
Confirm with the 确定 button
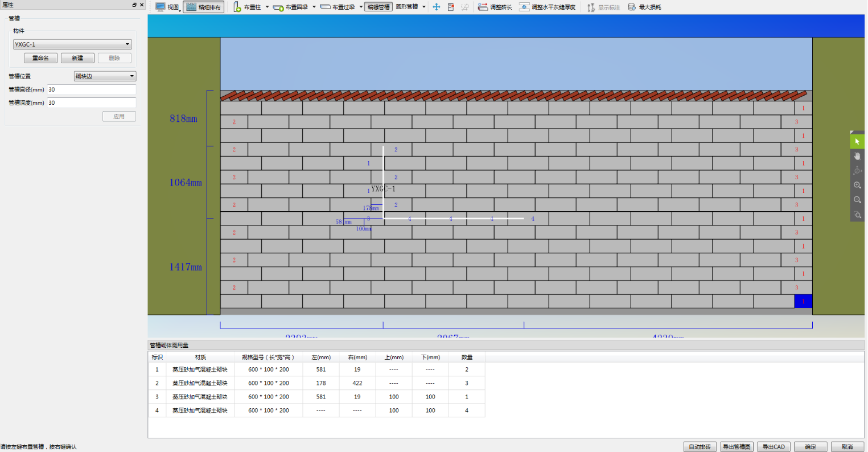tap(811, 447)
